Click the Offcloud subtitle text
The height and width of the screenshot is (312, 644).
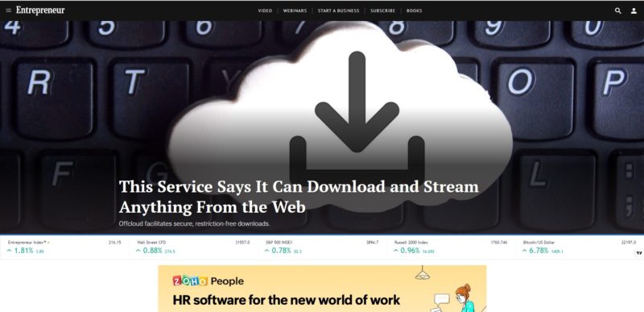point(194,224)
